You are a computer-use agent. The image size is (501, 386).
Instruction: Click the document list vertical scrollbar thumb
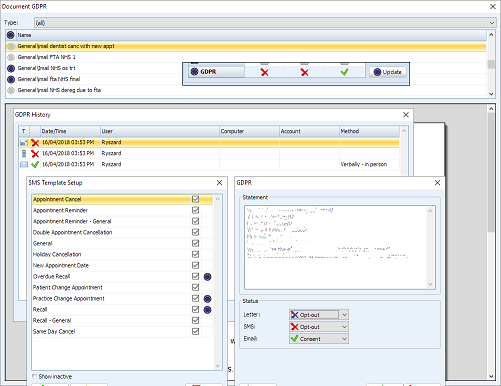491,64
